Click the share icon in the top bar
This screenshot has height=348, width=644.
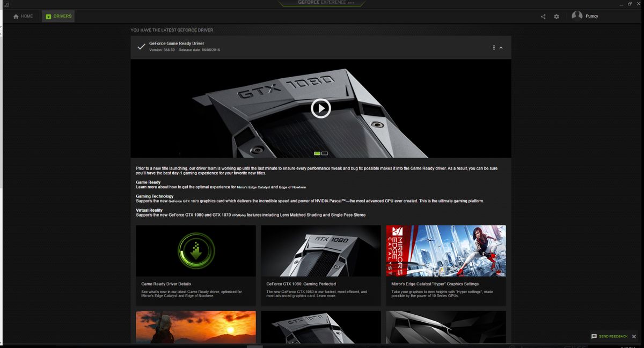[543, 16]
